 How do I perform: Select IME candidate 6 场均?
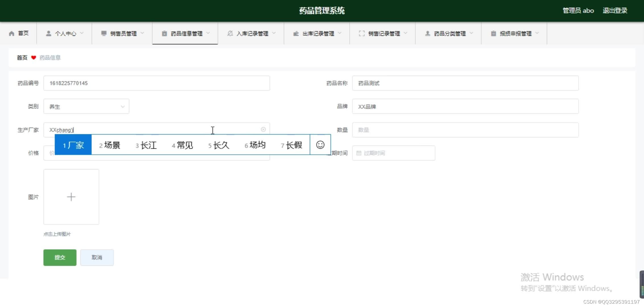pyautogui.click(x=255, y=145)
